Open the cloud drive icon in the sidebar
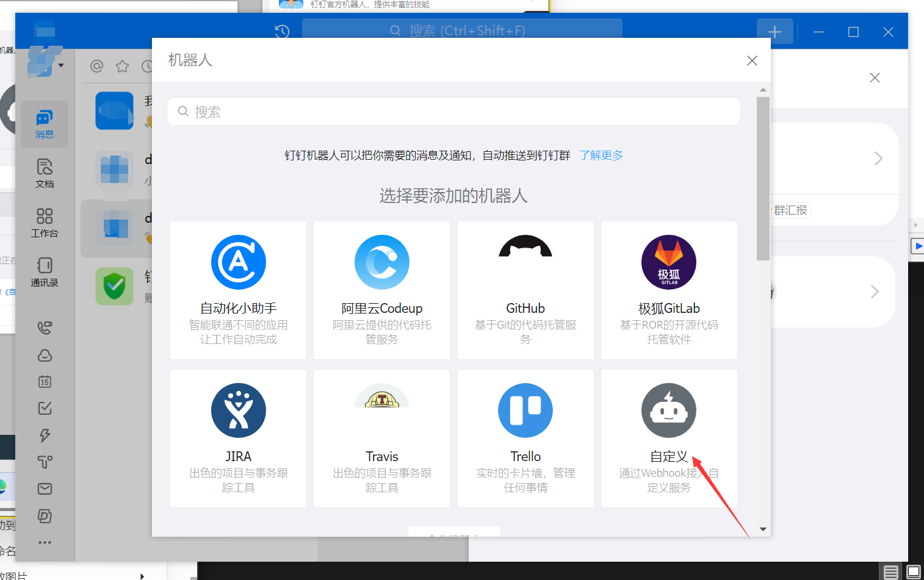Image resolution: width=924 pixels, height=580 pixels. pyautogui.click(x=45, y=355)
